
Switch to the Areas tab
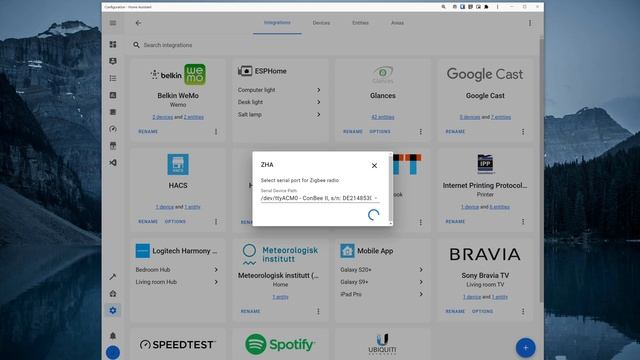[397, 23]
